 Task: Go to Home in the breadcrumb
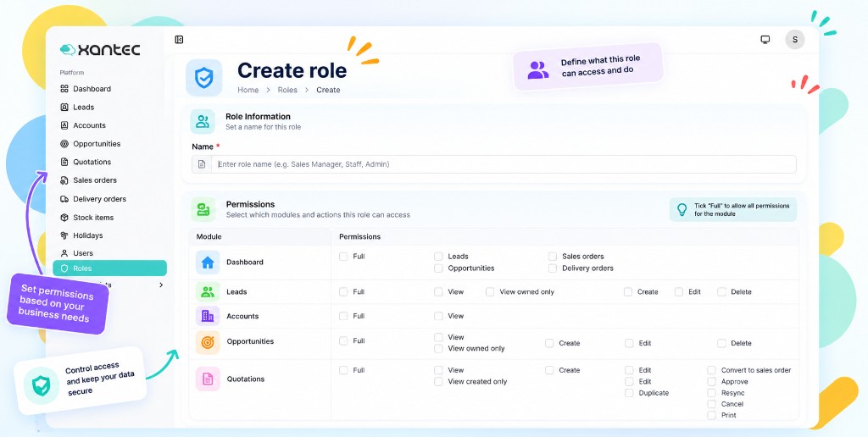click(248, 90)
